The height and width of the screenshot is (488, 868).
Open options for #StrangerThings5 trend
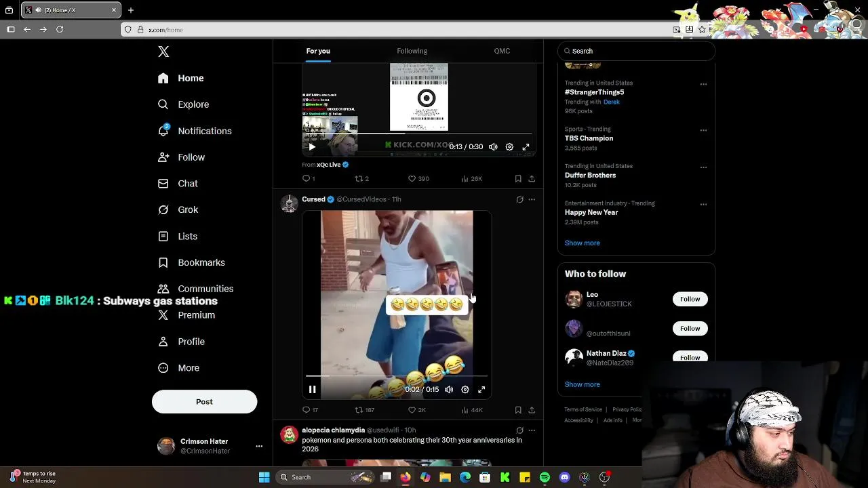(x=703, y=85)
